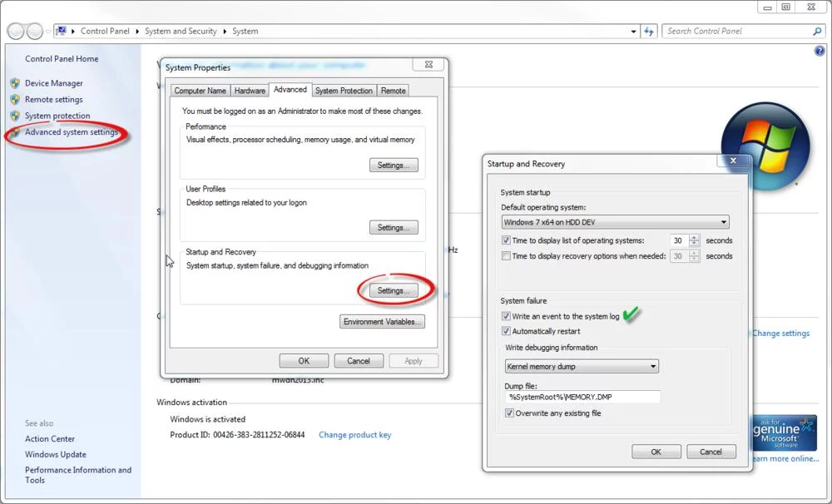
Task: Click the computer icon in address bar
Action: (x=61, y=31)
